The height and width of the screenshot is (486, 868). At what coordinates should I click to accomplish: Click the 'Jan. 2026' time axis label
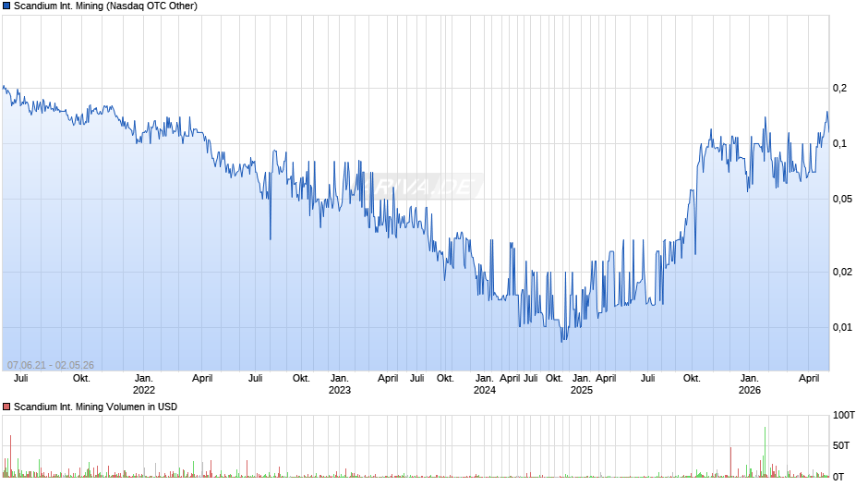750,384
